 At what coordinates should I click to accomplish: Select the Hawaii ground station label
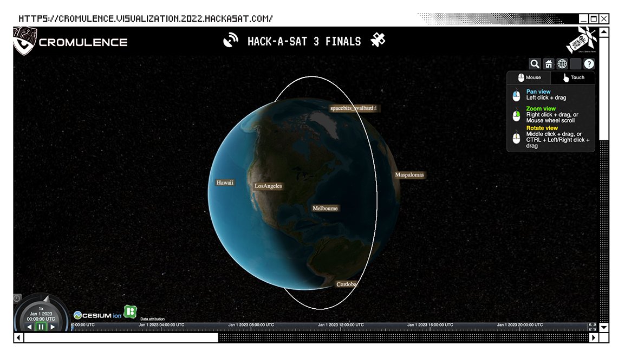click(x=225, y=183)
